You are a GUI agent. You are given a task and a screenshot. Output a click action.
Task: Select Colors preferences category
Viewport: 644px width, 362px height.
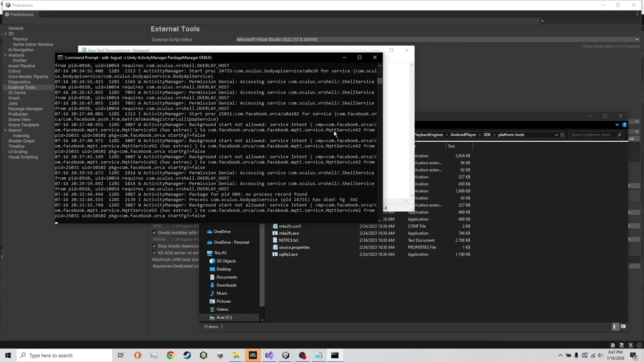(x=15, y=71)
